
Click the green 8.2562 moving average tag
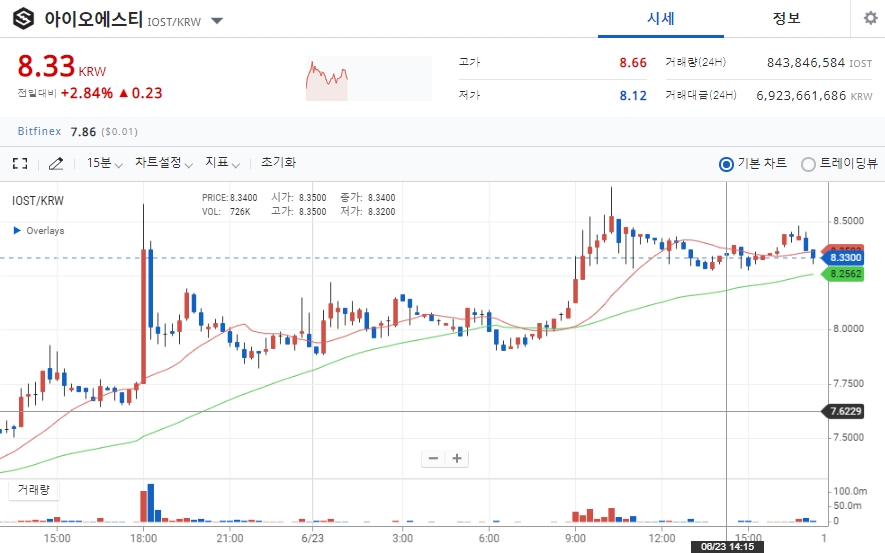(x=843, y=274)
